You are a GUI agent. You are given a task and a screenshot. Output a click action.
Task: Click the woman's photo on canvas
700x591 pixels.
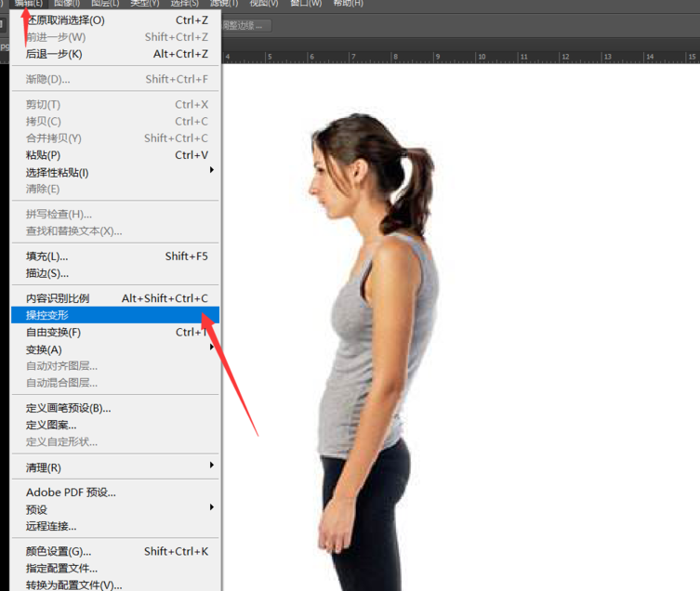click(x=372, y=325)
